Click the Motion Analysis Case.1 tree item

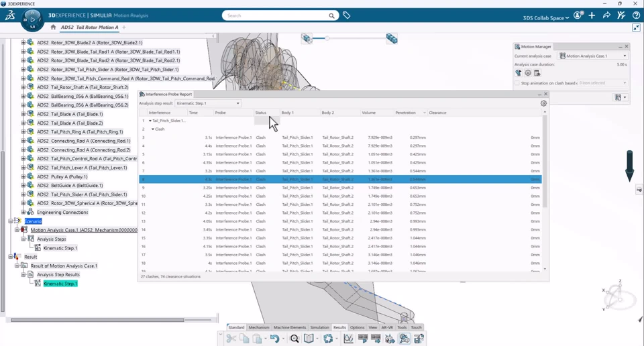[x=84, y=230]
